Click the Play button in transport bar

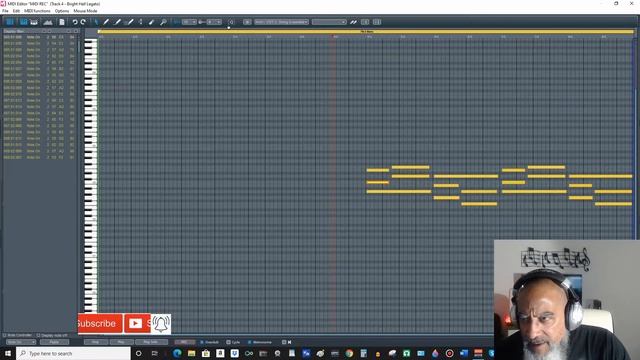(x=121, y=342)
